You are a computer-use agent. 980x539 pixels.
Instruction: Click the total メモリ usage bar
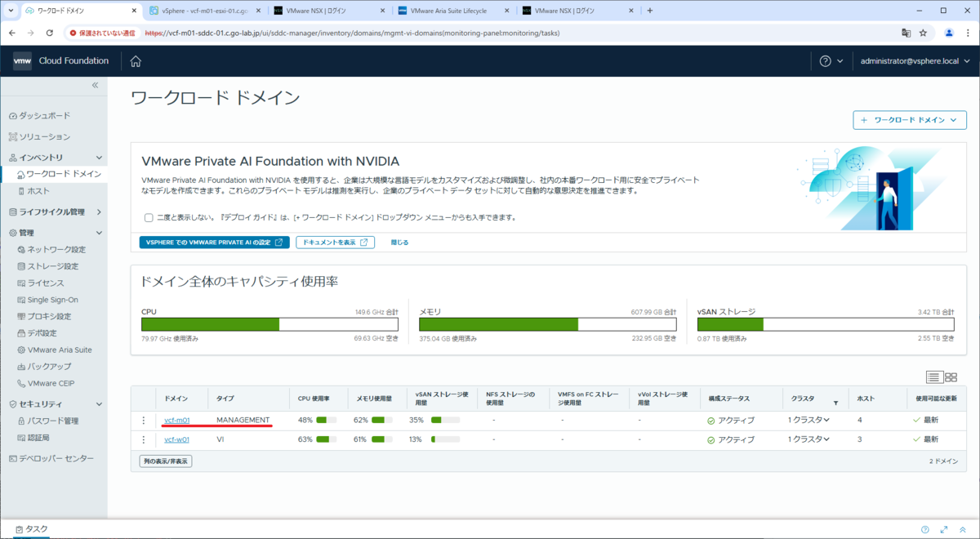548,324
